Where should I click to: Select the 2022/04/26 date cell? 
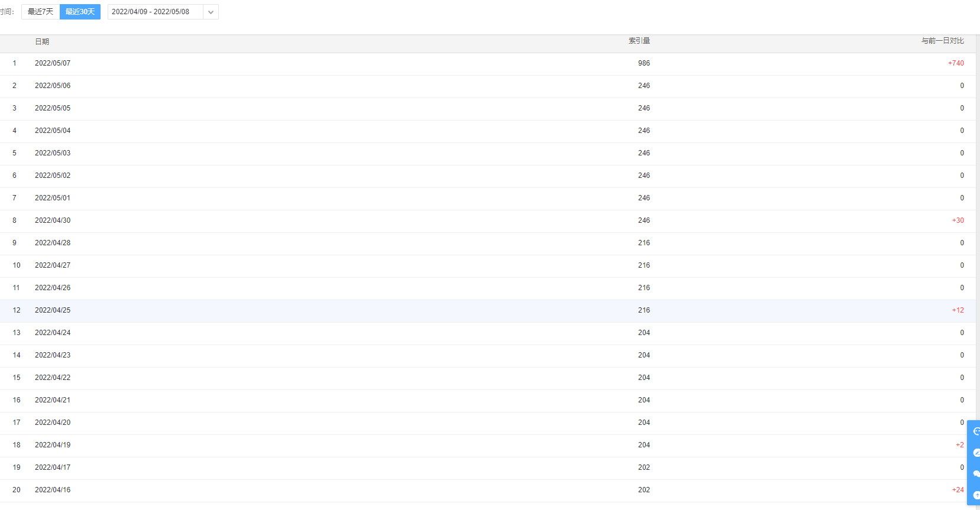coord(53,288)
